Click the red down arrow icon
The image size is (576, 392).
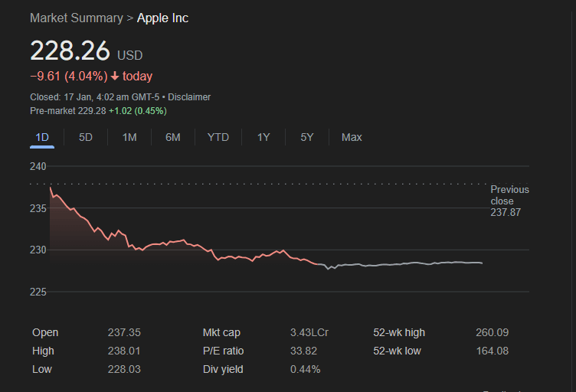click(115, 76)
